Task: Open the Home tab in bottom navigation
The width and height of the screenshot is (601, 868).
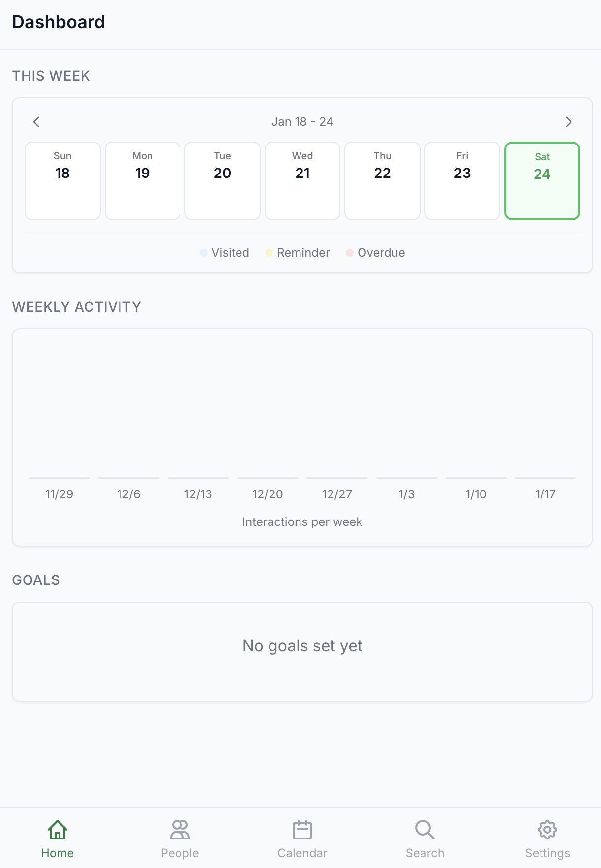Action: pos(57,837)
